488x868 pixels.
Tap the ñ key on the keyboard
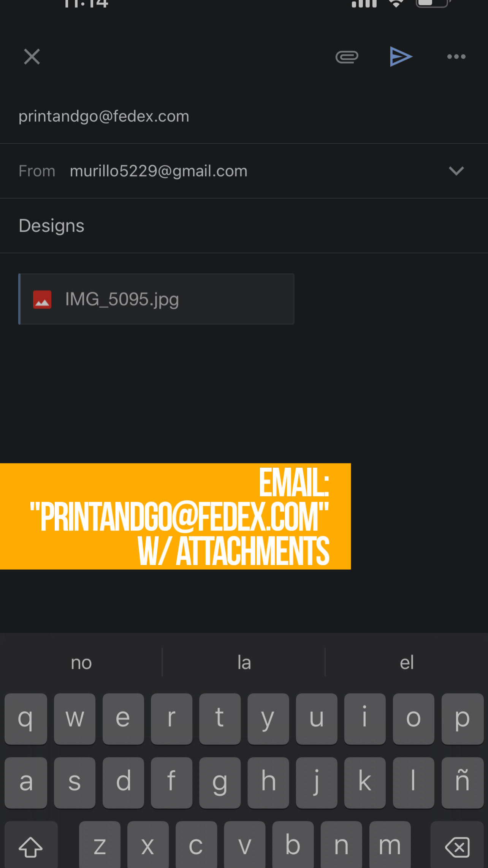click(462, 782)
